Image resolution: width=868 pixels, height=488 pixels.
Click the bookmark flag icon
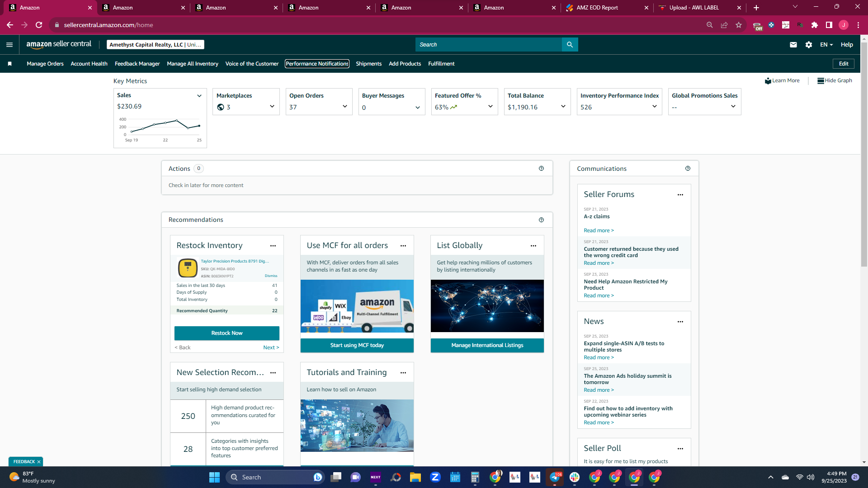[9, 64]
